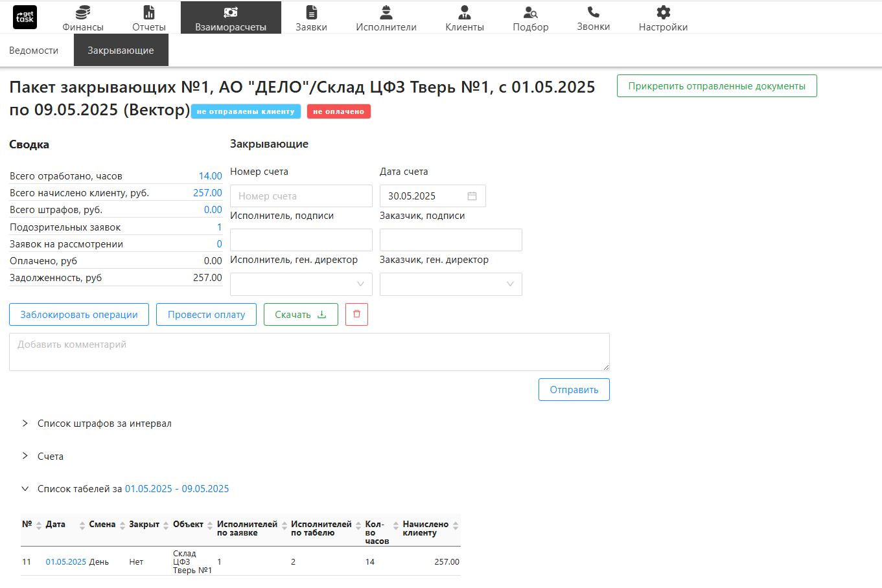The width and height of the screenshot is (882, 588).
Task: Click the 01.05.2025 timesheet date link
Action: (65, 562)
